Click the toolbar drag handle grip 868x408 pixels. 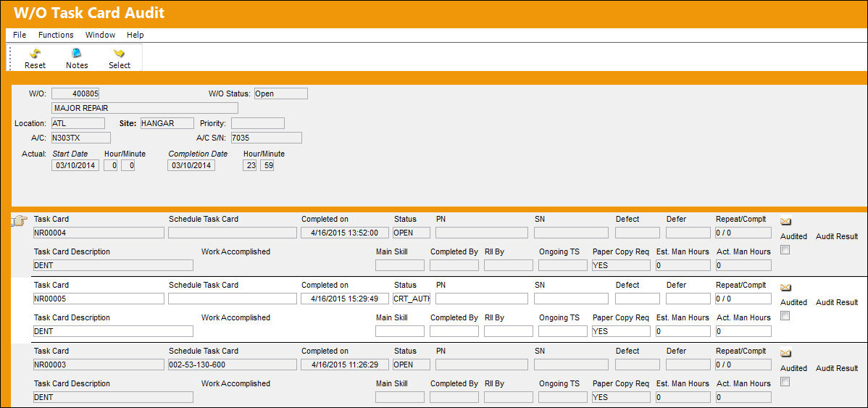point(10,57)
